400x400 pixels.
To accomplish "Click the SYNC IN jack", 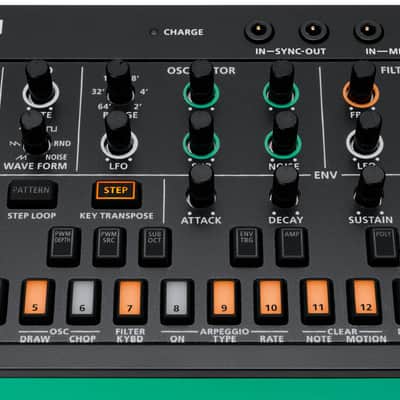I will (x=258, y=31).
